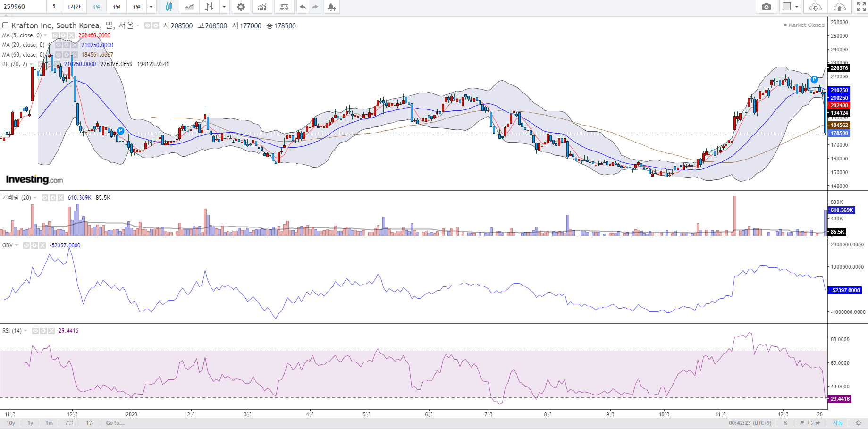
Task: Select bar chart style icon
Action: point(210,7)
